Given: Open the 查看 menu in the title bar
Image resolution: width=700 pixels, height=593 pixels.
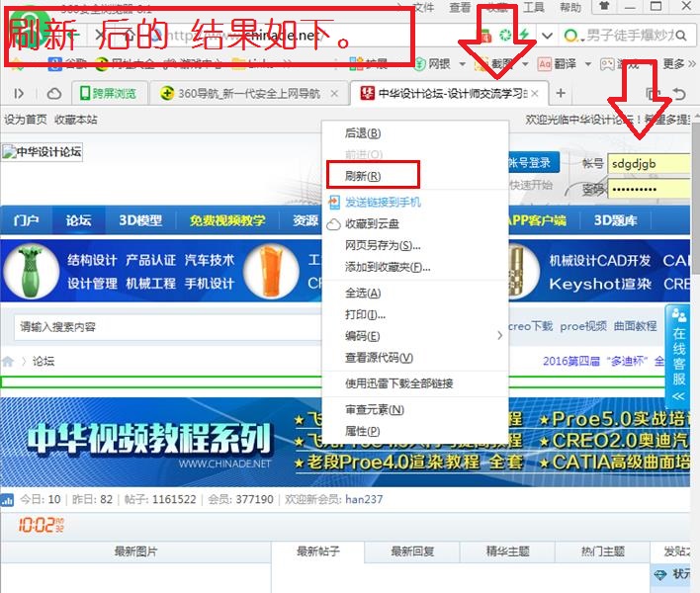Looking at the screenshot, I should 460,7.
